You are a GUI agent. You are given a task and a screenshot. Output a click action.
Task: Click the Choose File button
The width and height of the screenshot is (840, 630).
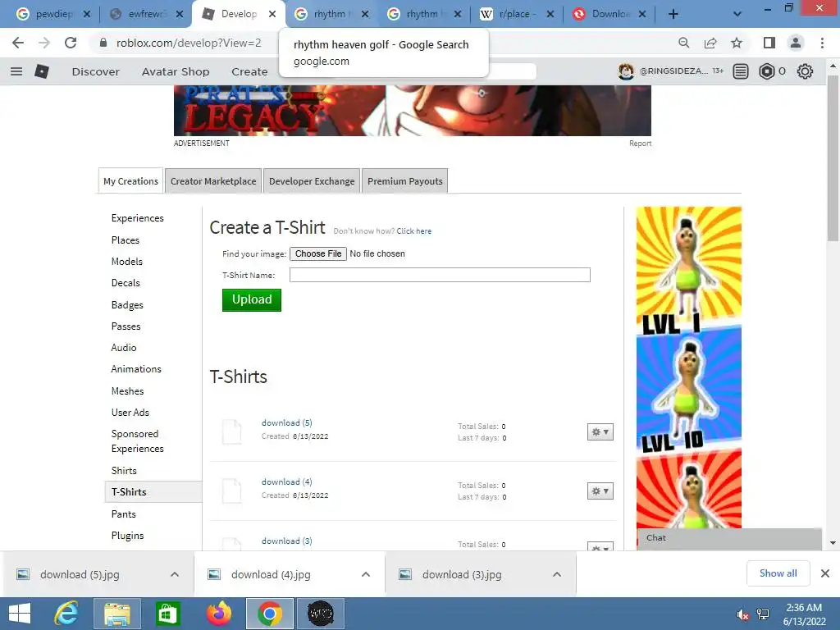point(318,253)
